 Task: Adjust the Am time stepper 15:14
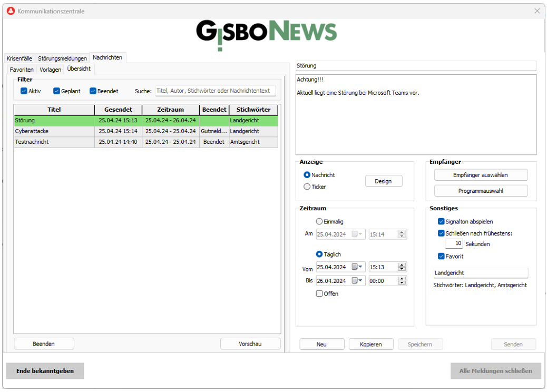pos(402,234)
